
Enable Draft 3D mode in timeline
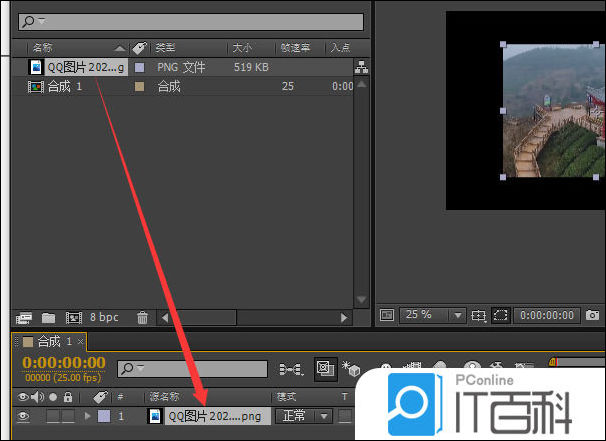pos(351,369)
